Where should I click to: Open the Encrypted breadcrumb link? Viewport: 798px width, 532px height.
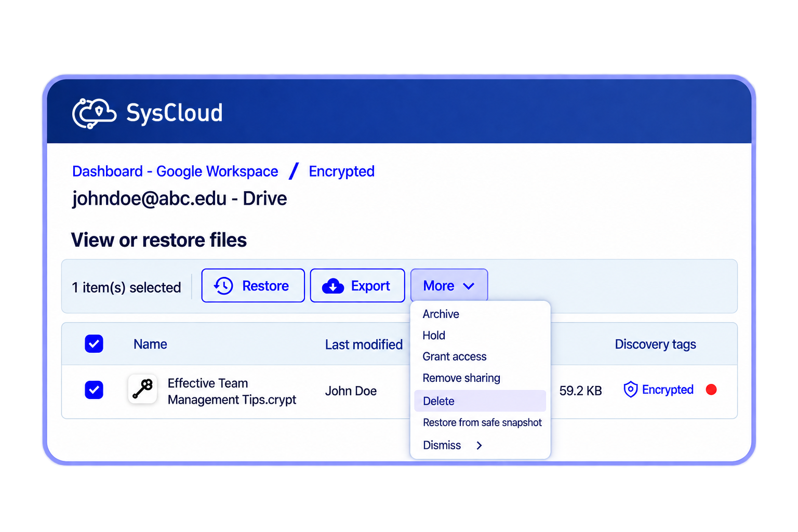[x=342, y=171]
